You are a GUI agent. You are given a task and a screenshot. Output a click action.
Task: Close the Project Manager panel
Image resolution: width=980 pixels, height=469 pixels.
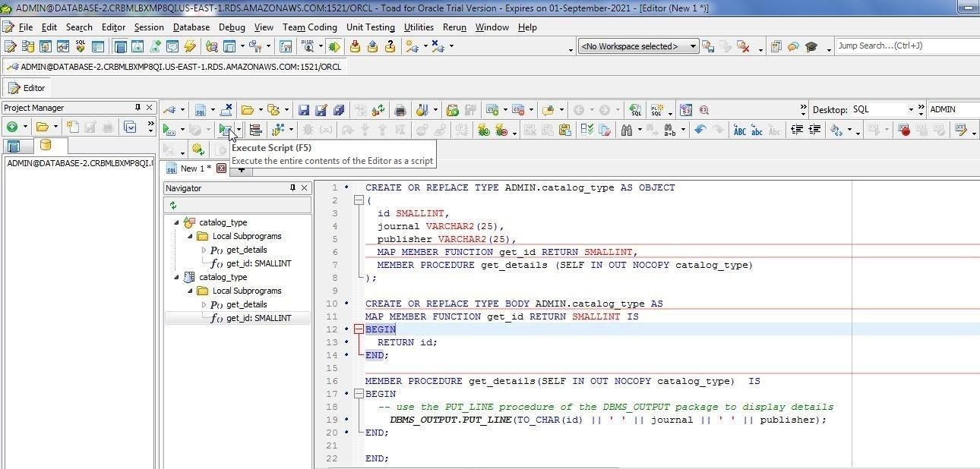pos(150,107)
